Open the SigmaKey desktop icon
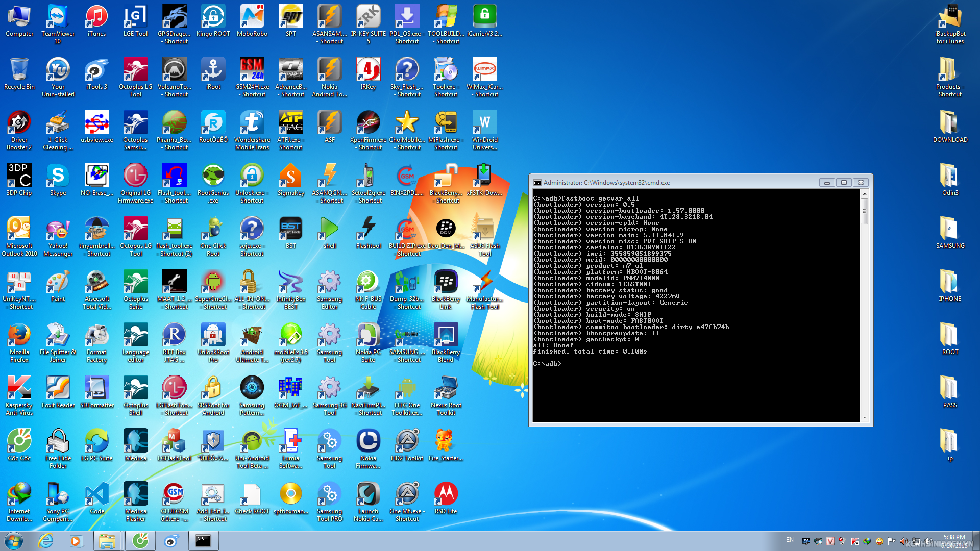980x551 pixels. coord(290,180)
